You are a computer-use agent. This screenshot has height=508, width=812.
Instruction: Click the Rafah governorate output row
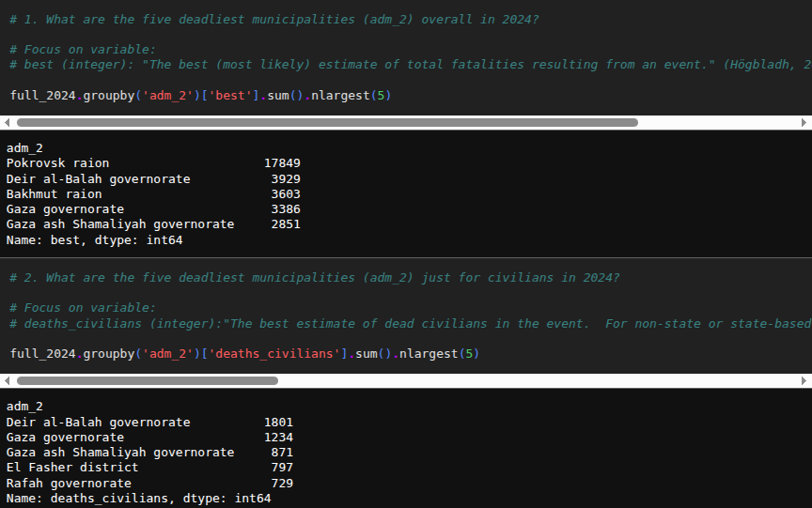[69, 483]
